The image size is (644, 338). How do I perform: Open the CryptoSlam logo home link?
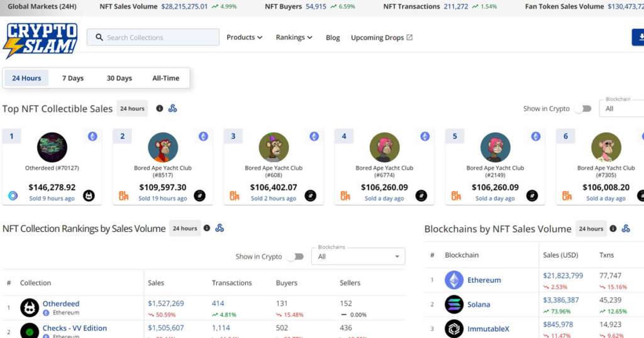tap(40, 40)
